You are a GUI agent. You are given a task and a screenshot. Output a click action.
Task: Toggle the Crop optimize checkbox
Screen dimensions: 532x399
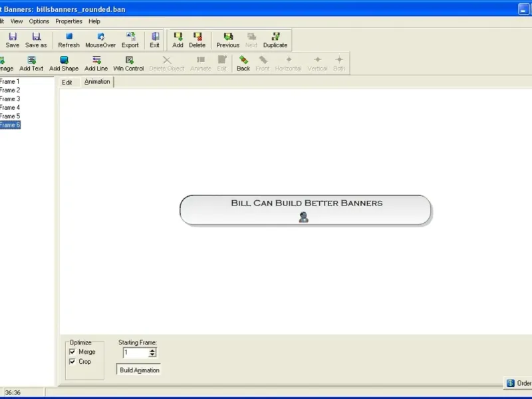coord(72,362)
